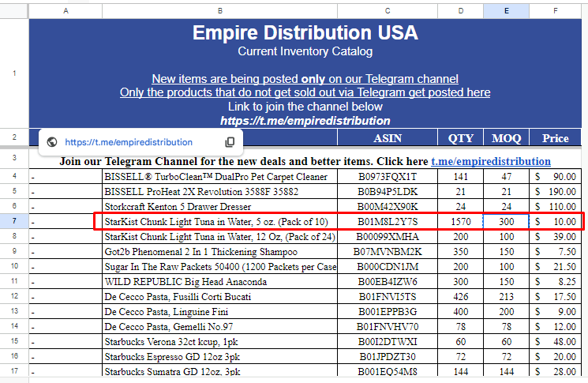Select StarKist Tuna 5 oz. Pack of 10 cell

219,221
